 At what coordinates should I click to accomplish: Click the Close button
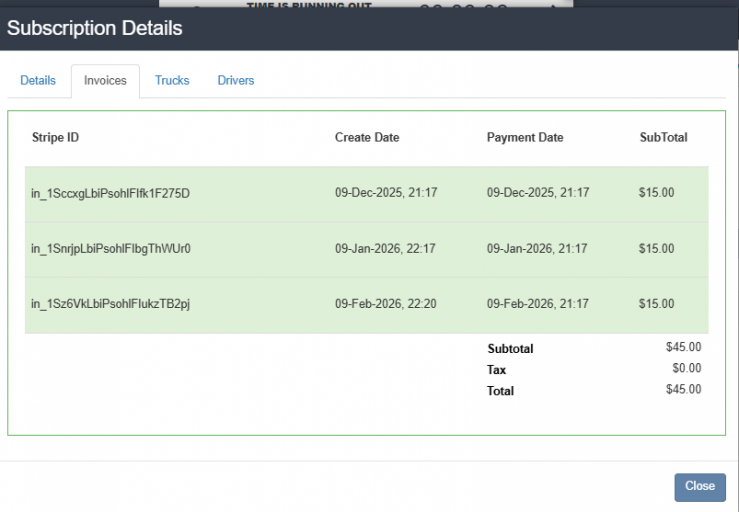[700, 487]
